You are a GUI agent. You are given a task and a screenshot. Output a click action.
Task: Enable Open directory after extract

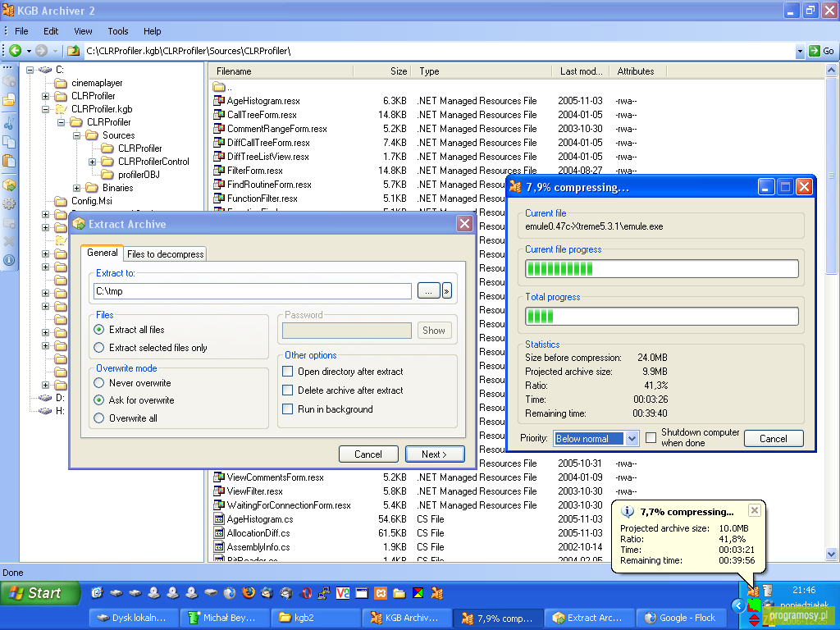[288, 372]
